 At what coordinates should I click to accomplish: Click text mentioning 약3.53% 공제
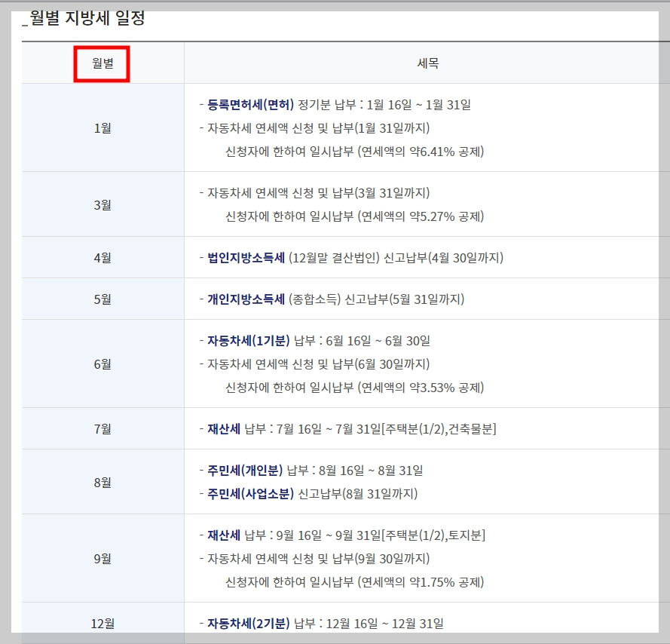click(355, 388)
